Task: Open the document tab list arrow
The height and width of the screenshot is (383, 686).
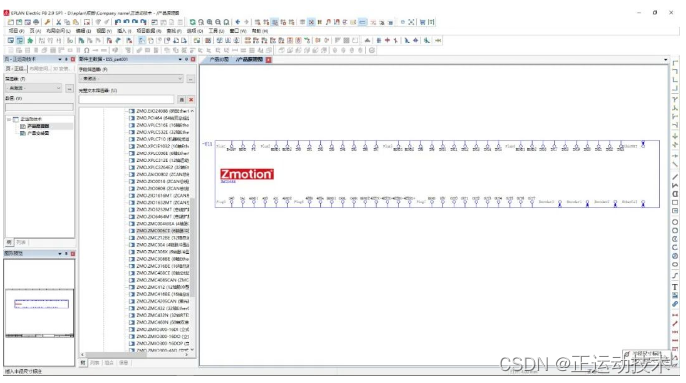Action: tap(666, 60)
